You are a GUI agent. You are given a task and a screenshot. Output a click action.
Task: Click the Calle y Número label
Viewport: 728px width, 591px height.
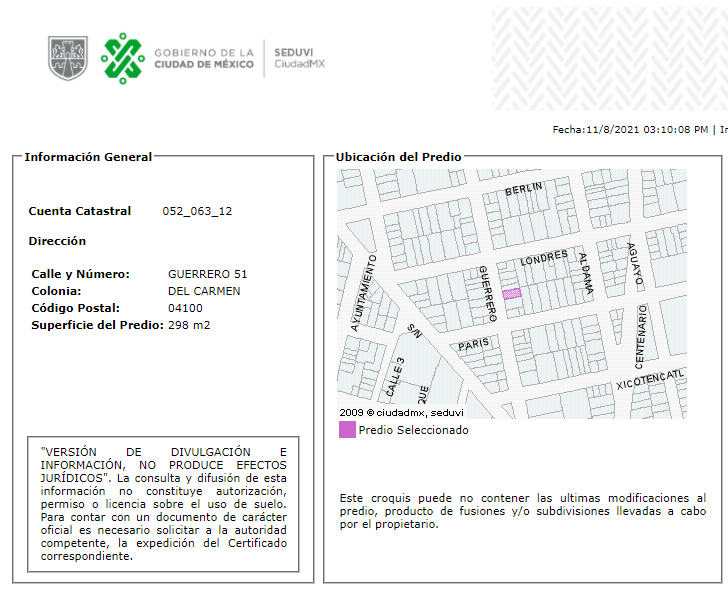click(81, 274)
